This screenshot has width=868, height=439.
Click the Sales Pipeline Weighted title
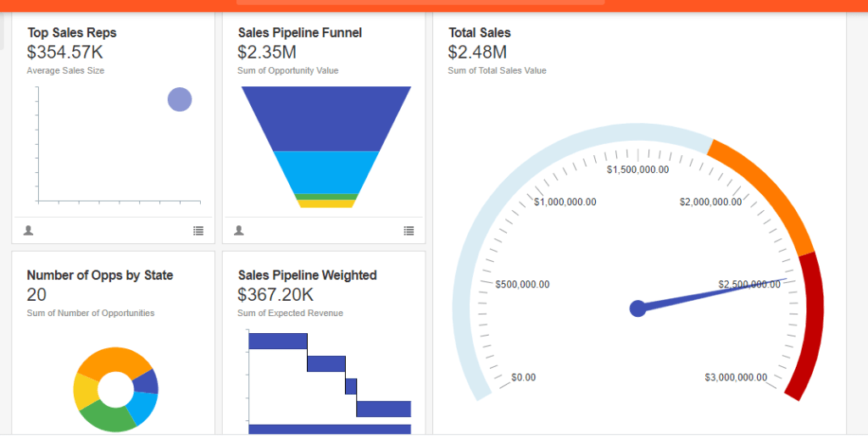point(308,275)
